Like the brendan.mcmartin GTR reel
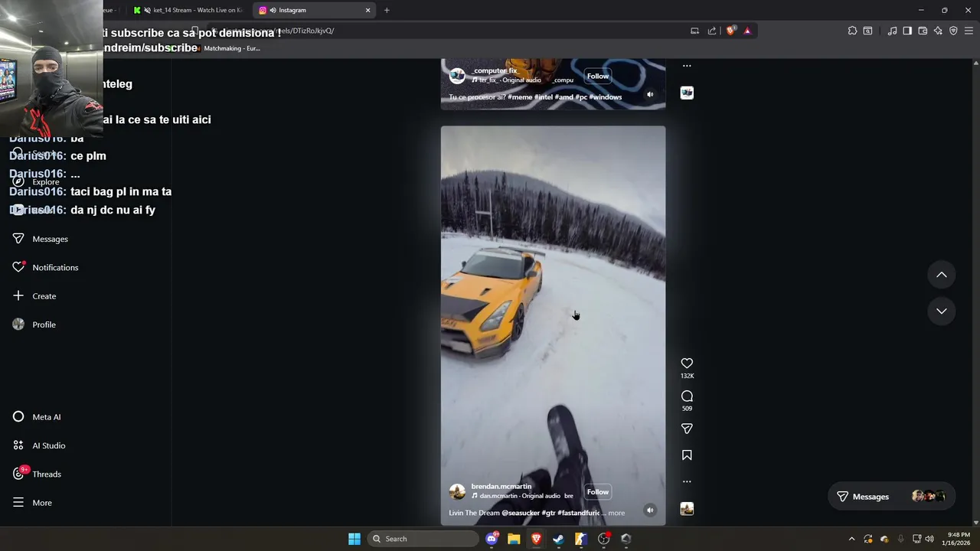Image resolution: width=980 pixels, height=551 pixels. coord(687,364)
